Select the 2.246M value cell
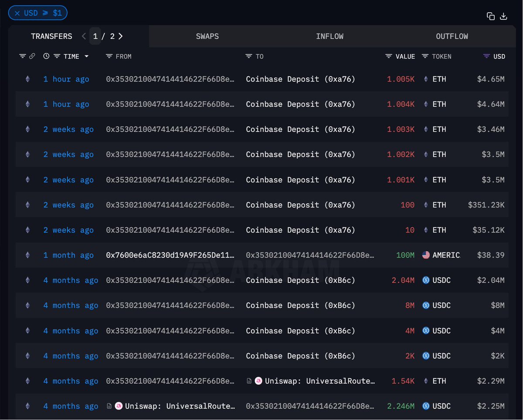 (401, 406)
